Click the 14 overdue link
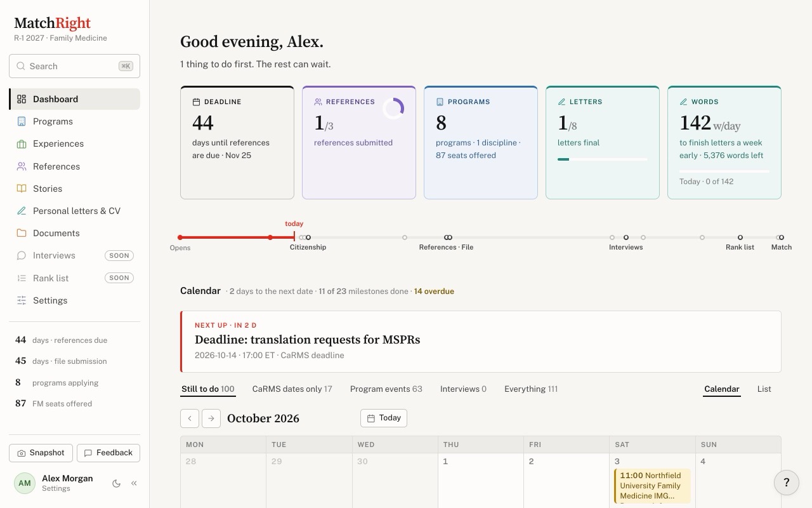Viewport: 812px width, 508px height. click(434, 291)
